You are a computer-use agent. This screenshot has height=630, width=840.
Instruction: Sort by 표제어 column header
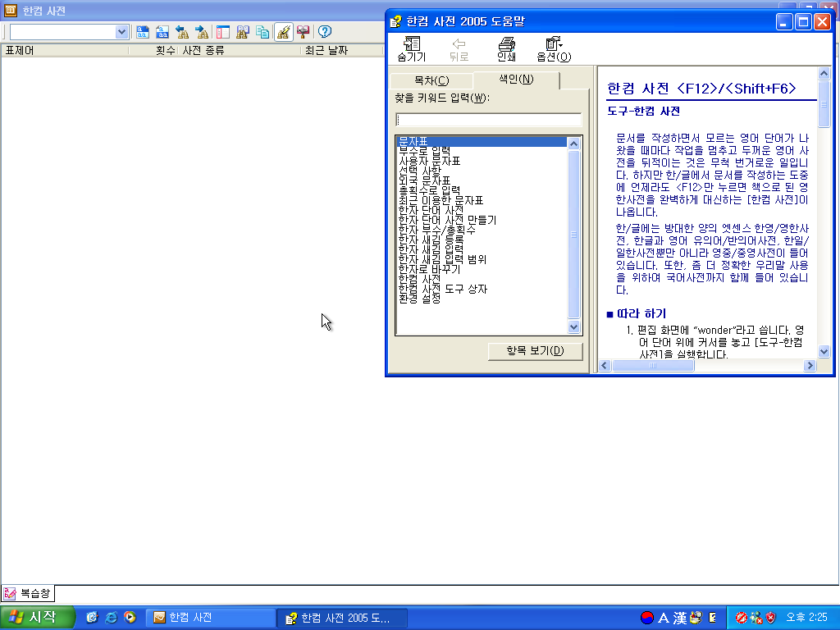(64, 50)
